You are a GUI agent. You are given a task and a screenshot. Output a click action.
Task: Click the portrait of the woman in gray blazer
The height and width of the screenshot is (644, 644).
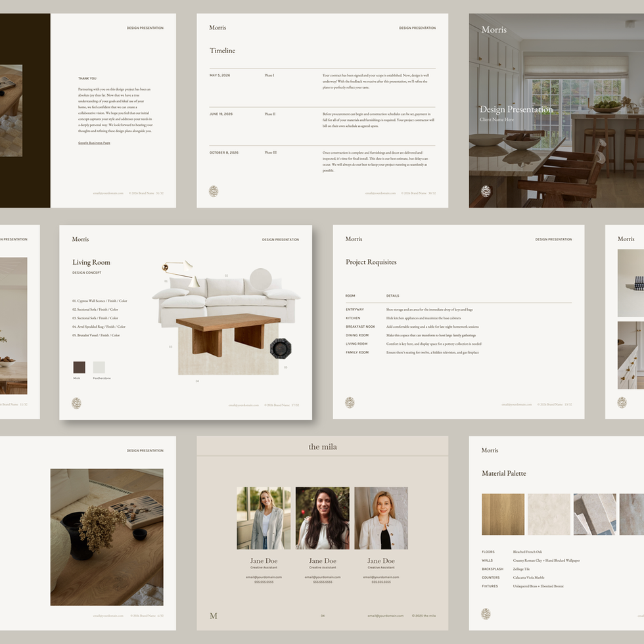[264, 518]
